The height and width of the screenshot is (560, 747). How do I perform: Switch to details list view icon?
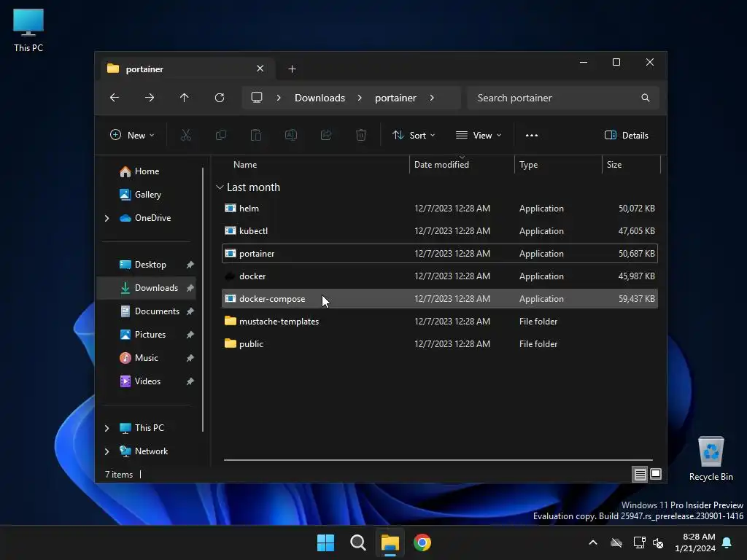tap(640, 474)
